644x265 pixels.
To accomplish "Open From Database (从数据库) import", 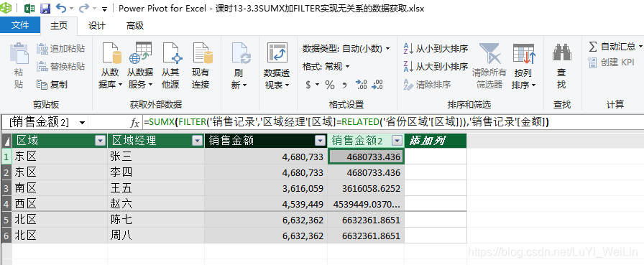I will [110, 65].
